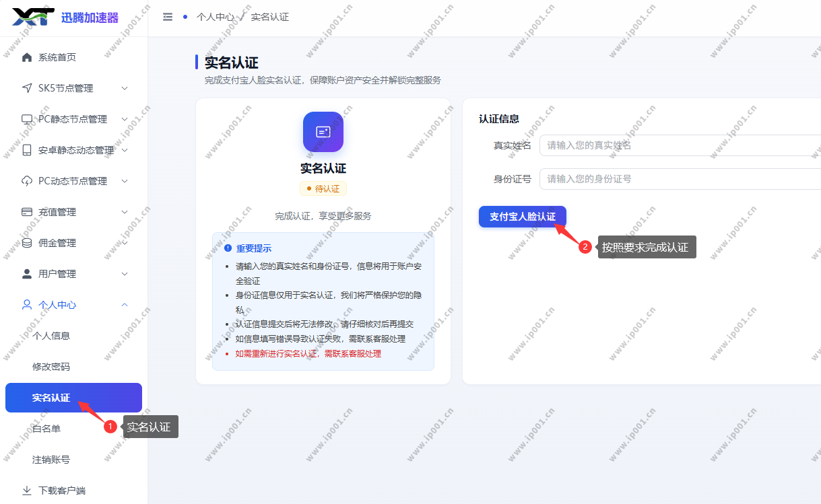Open the 个人信息 submenu item
Image resolution: width=821 pixels, height=504 pixels.
[x=73, y=336]
